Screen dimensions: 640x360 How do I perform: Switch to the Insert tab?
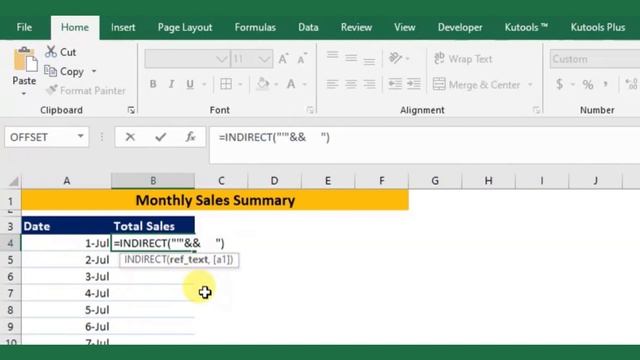[x=123, y=27]
